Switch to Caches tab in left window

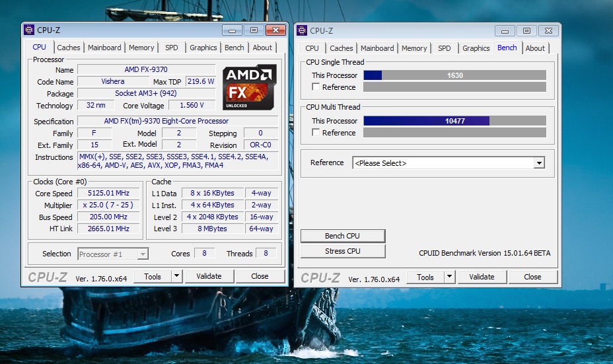pyautogui.click(x=69, y=48)
